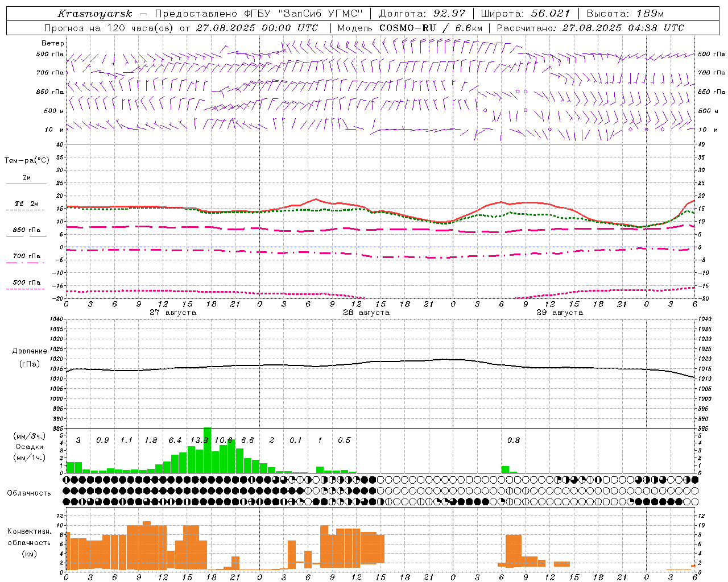This screenshot has height=582, width=728.
Task: Click the "Облачность" cloud cover label
Action: click(x=29, y=493)
